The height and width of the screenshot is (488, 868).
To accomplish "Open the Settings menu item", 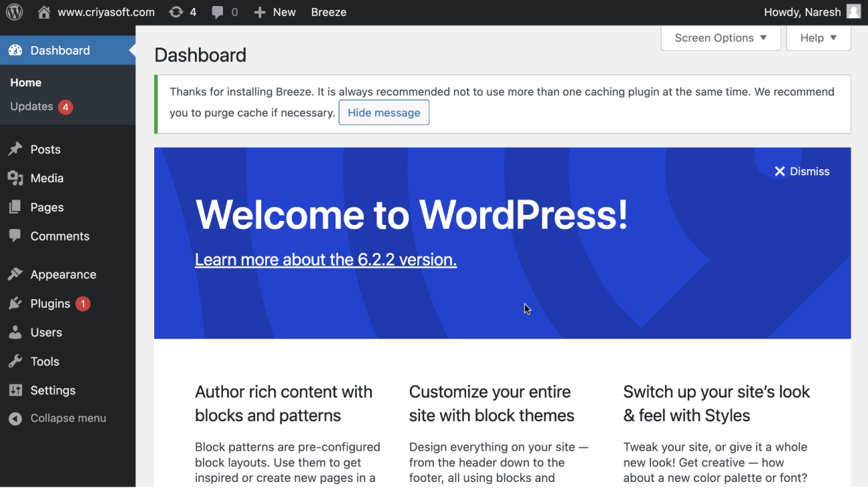I will [x=68, y=390].
